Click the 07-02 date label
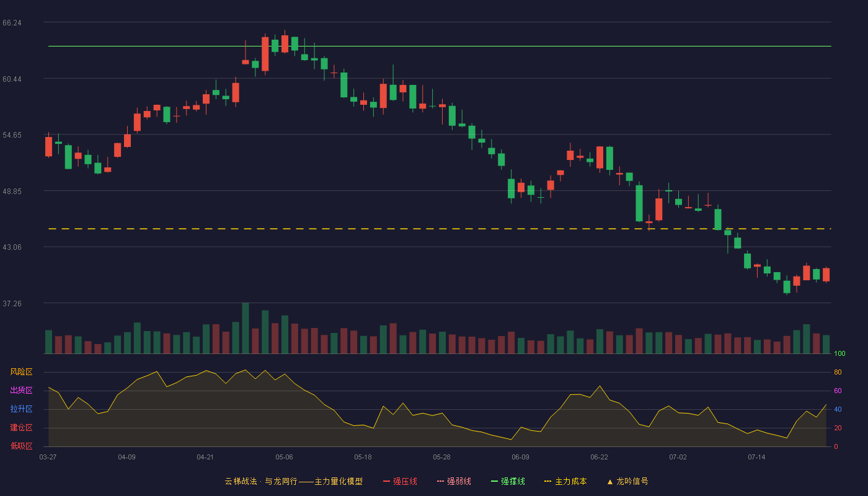 tap(678, 457)
